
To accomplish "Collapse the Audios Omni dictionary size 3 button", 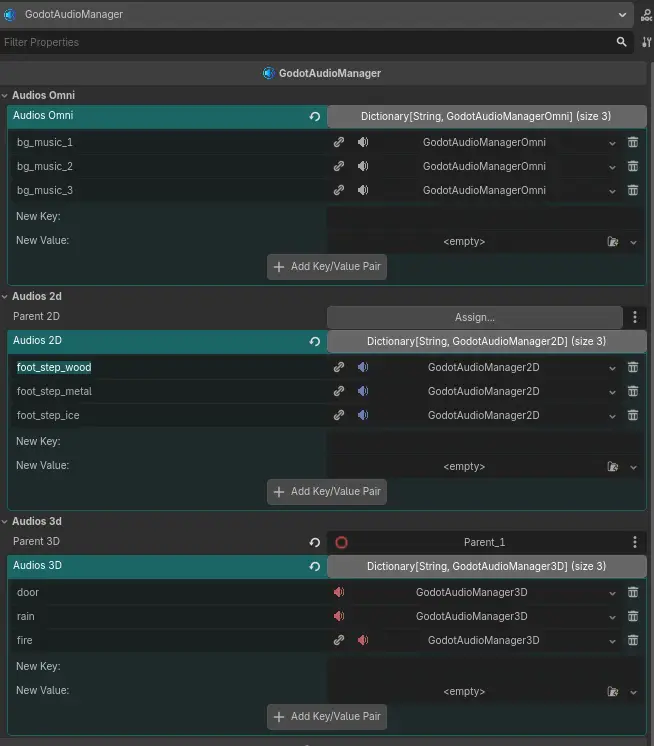I will pyautogui.click(x=487, y=117).
